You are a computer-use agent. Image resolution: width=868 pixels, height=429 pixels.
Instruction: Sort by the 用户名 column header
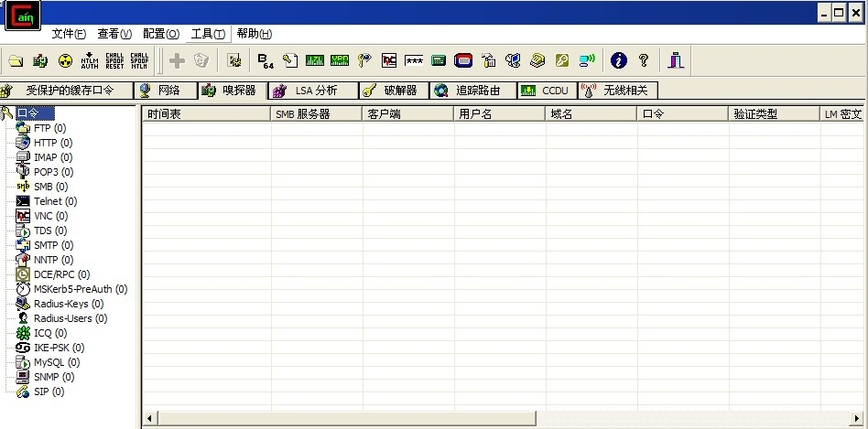coord(500,114)
